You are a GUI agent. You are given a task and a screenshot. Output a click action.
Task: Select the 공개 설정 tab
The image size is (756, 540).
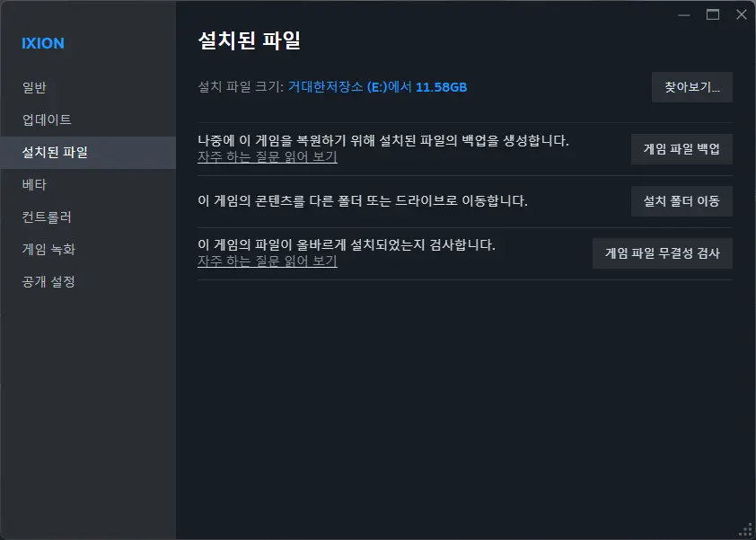(47, 281)
